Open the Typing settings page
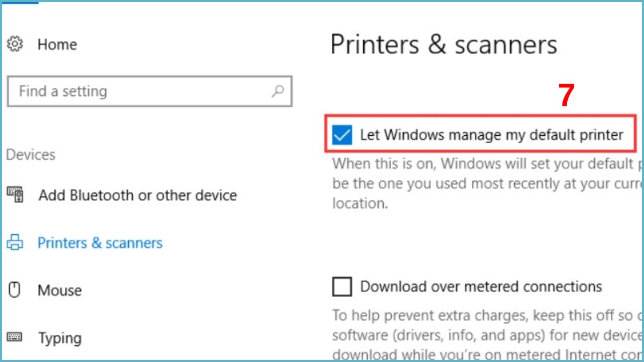Viewport: 644px width, 362px height. point(60,337)
